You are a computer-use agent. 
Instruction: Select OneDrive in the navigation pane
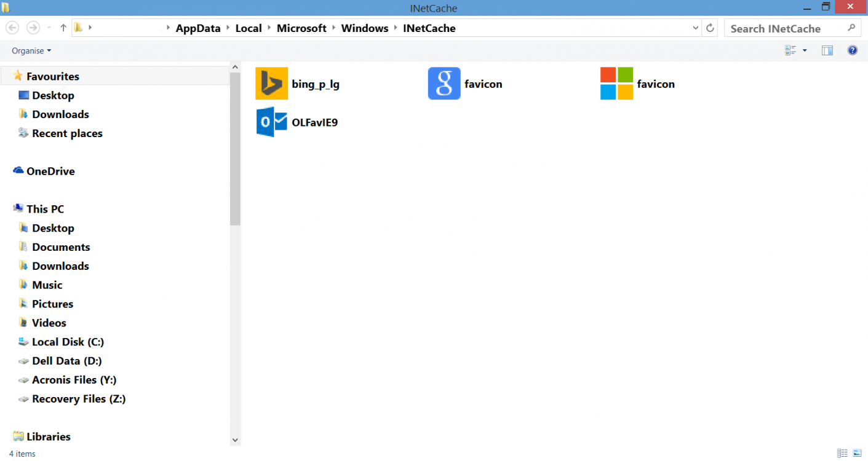click(x=49, y=171)
